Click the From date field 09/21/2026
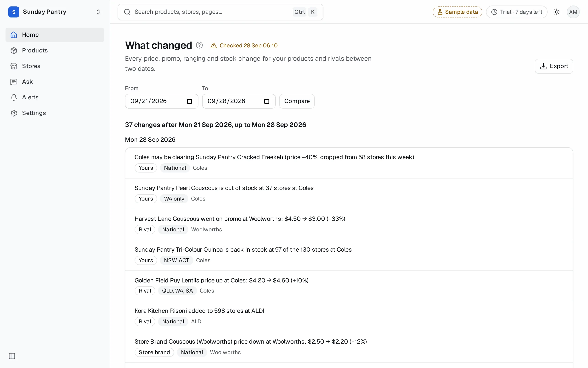This screenshot has width=588, height=368. (161, 101)
